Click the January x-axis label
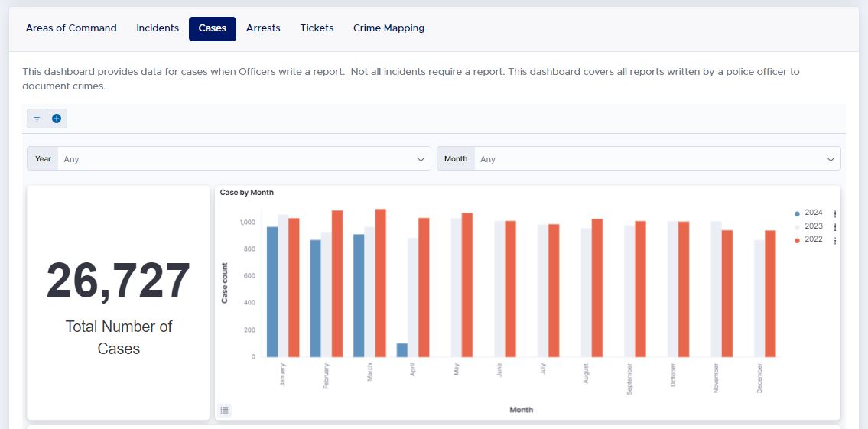Image resolution: width=868 pixels, height=429 pixels. pos(283,375)
